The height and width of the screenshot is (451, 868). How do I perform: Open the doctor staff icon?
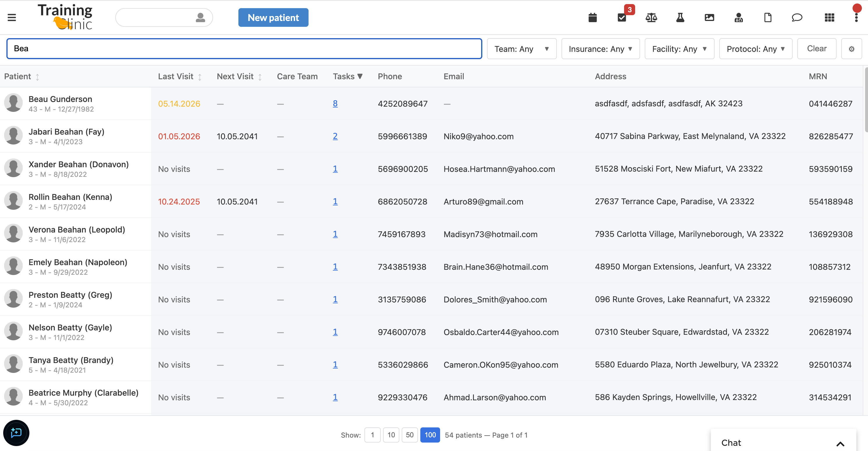coord(738,17)
